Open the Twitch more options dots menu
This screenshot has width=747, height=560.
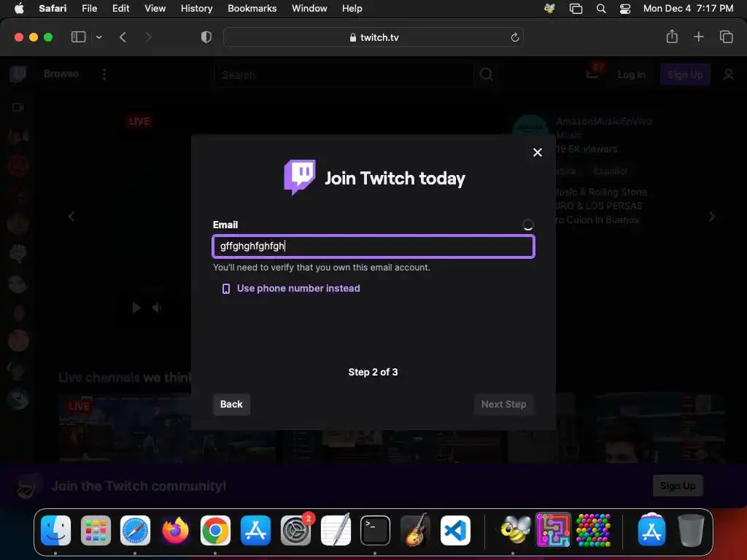[104, 74]
